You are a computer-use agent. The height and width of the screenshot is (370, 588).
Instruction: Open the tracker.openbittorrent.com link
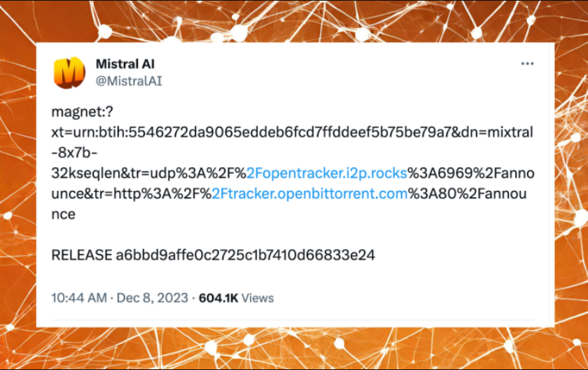pyautogui.click(x=309, y=194)
